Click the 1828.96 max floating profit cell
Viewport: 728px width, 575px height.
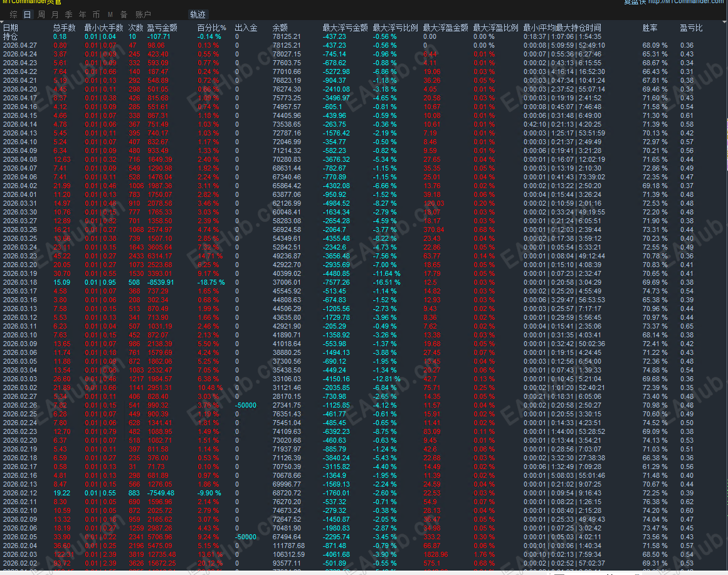tap(436, 554)
